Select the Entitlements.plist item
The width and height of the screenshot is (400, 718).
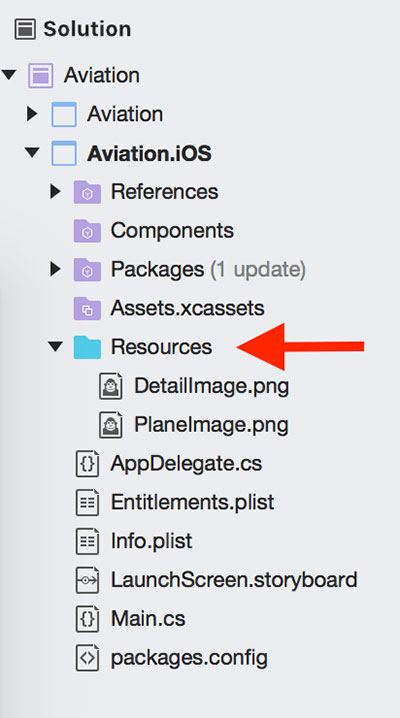click(192, 503)
